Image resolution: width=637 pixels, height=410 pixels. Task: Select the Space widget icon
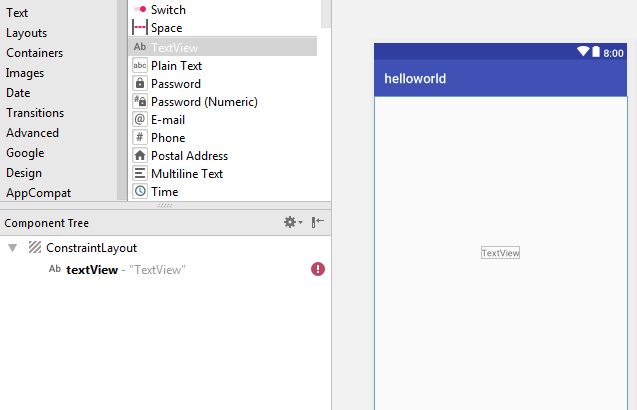click(x=140, y=28)
